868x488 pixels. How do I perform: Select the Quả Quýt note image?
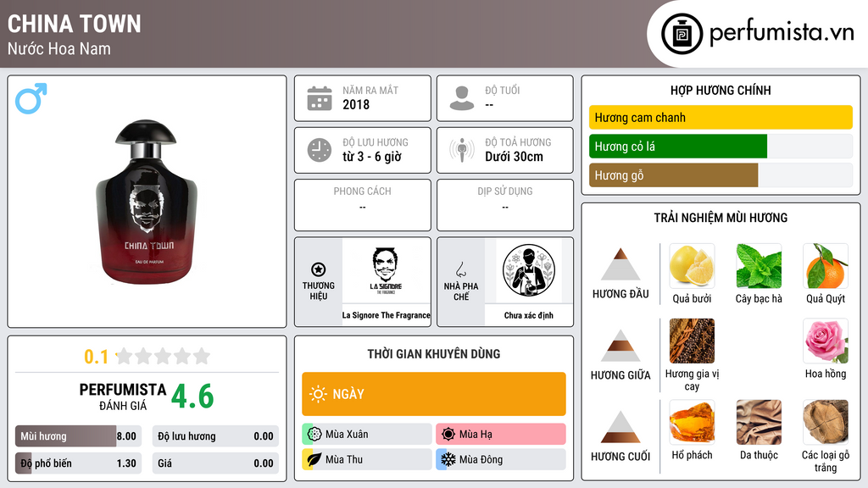click(x=826, y=266)
